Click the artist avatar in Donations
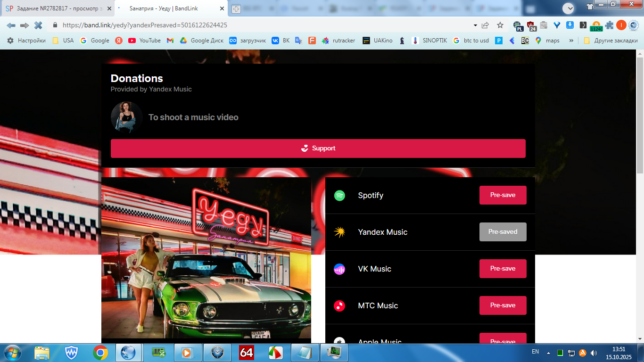The image size is (644, 362). [x=127, y=117]
